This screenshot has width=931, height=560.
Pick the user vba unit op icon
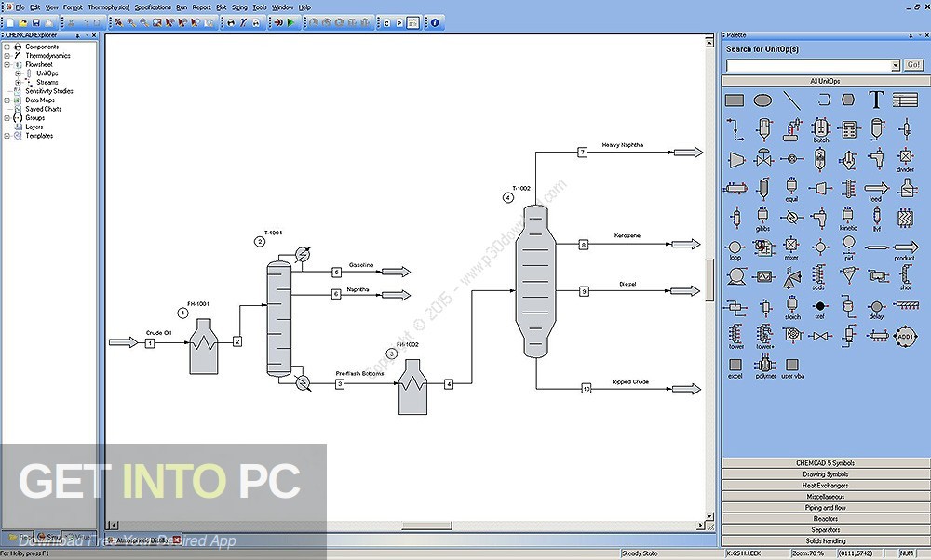pos(792,367)
